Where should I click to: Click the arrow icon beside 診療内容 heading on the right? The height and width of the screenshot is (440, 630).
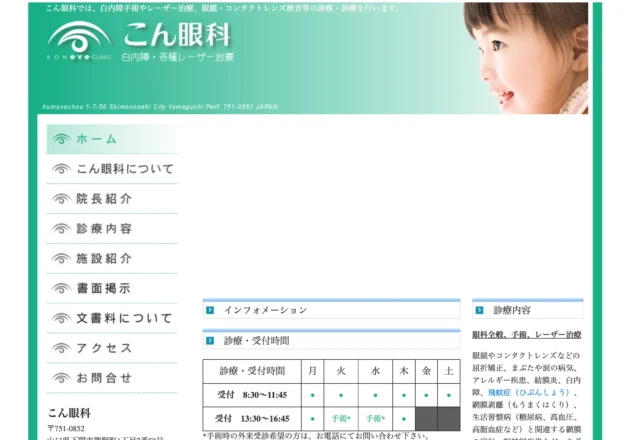click(x=479, y=310)
